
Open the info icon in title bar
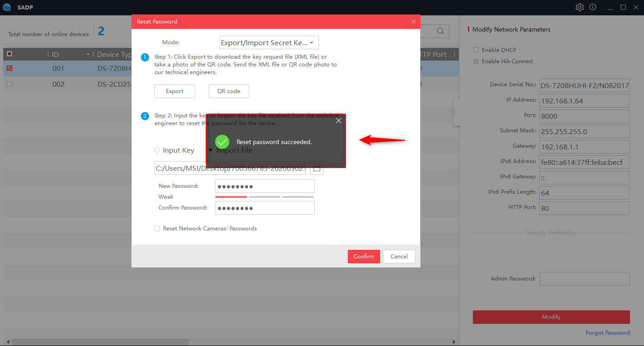[593, 7]
